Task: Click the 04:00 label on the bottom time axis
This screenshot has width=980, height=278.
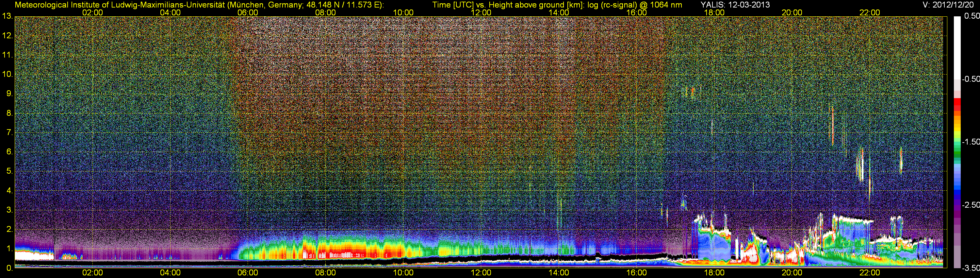Action: 170,273
